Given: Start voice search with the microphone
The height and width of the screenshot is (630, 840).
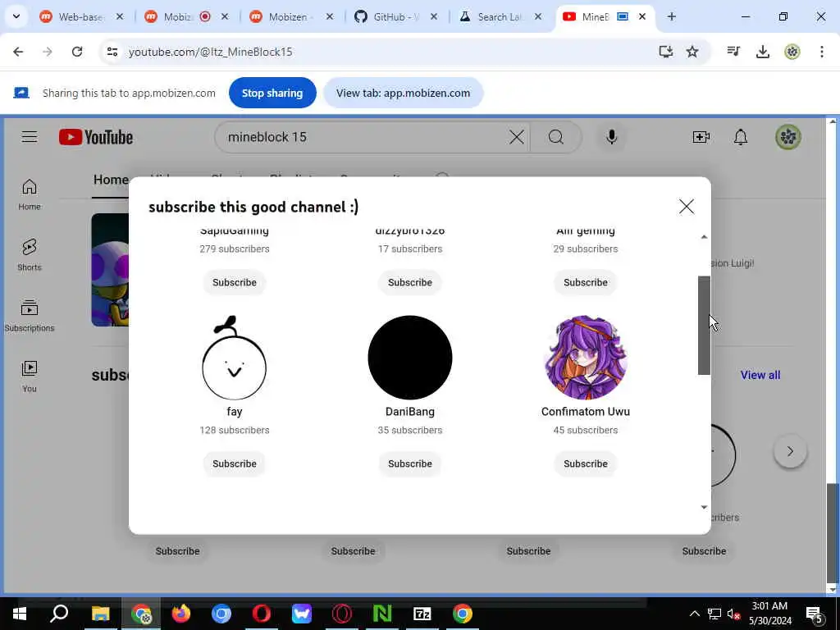Looking at the screenshot, I should (x=611, y=137).
